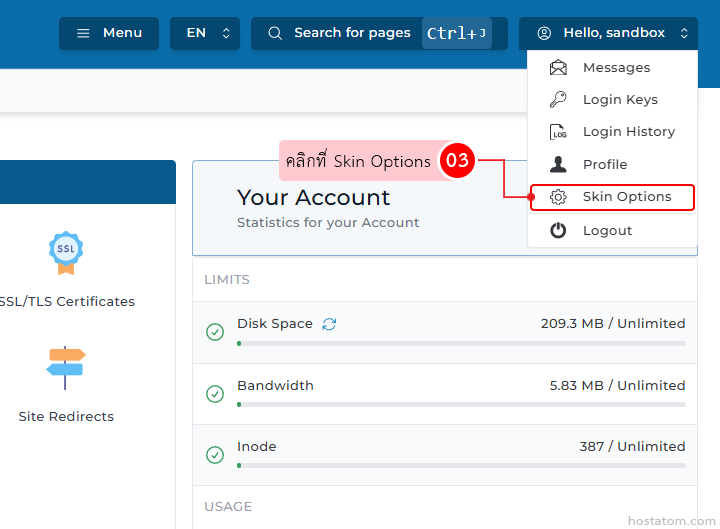Click the user avatar icon
Viewport: 720px width, 529px height.
tap(544, 33)
